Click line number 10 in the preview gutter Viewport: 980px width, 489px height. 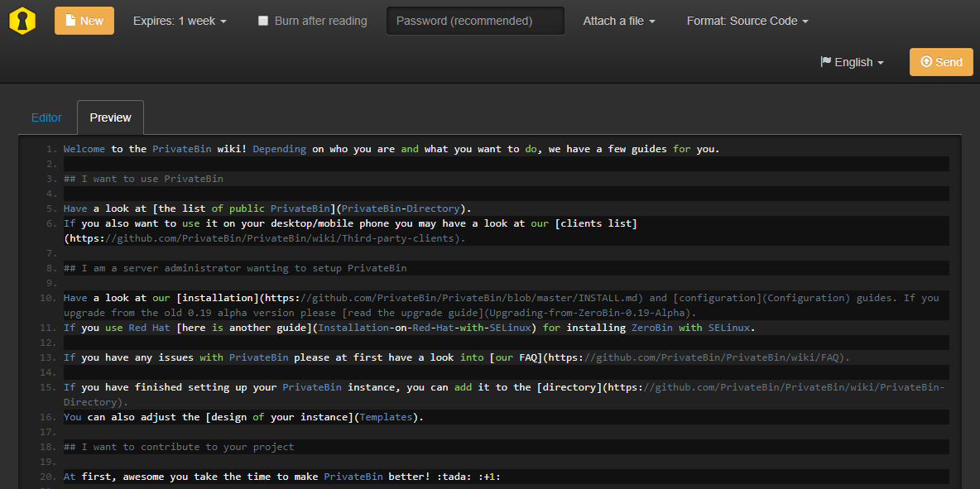pos(47,296)
